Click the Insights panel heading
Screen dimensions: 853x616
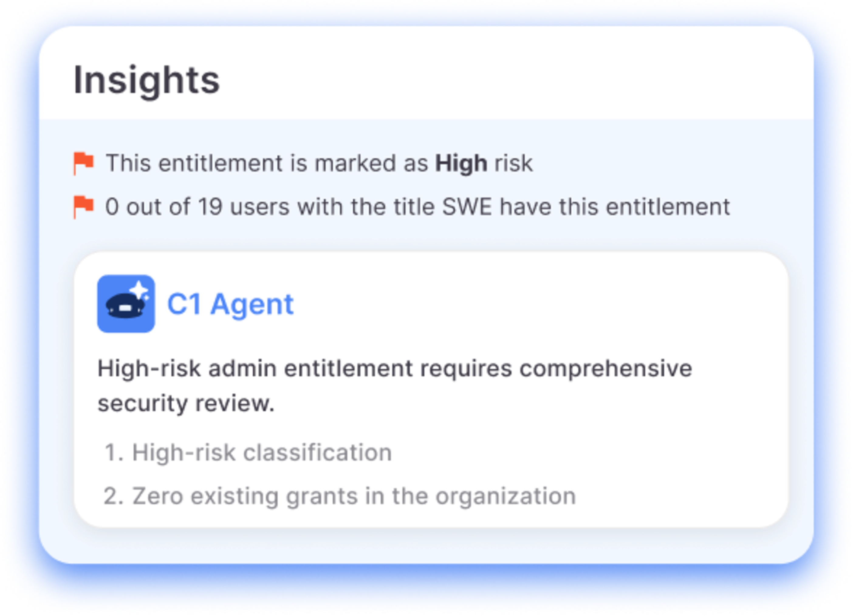[x=146, y=80]
